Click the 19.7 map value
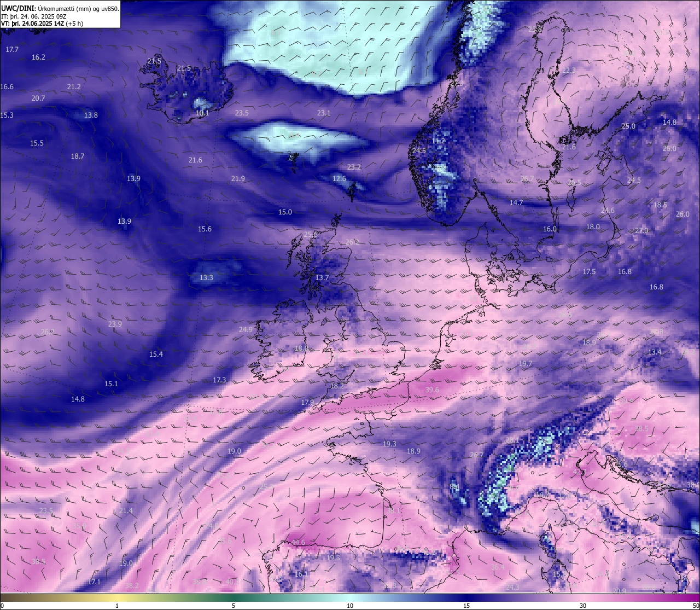The image size is (700, 610). pos(526,364)
